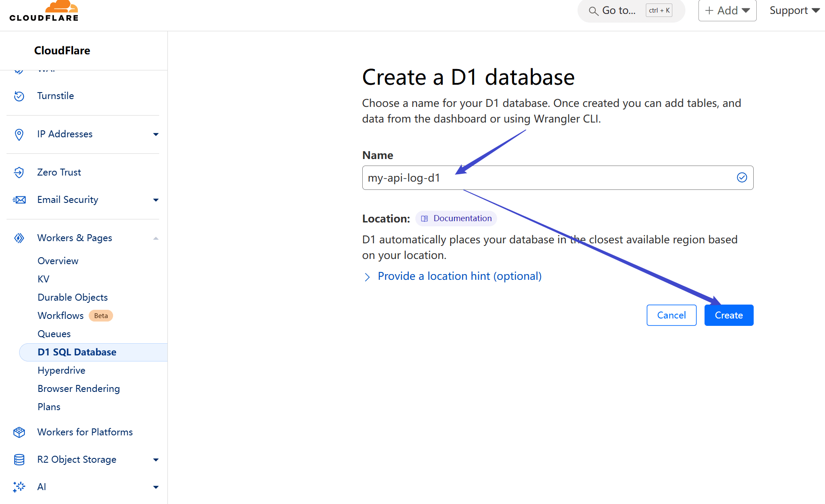Screen dimensions: 825x504
Task: Click the R2 Object Storage database icon
Action: tap(19, 460)
